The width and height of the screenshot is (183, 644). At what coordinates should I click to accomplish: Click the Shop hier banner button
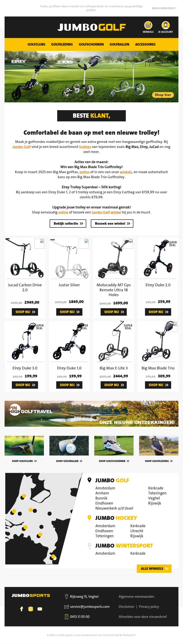[163, 95]
